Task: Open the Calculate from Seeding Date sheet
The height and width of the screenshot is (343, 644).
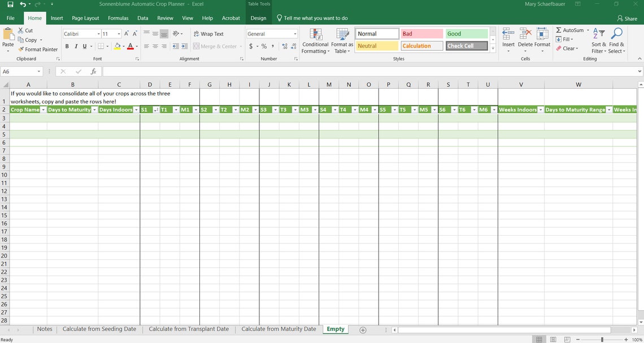Action: tap(99, 329)
